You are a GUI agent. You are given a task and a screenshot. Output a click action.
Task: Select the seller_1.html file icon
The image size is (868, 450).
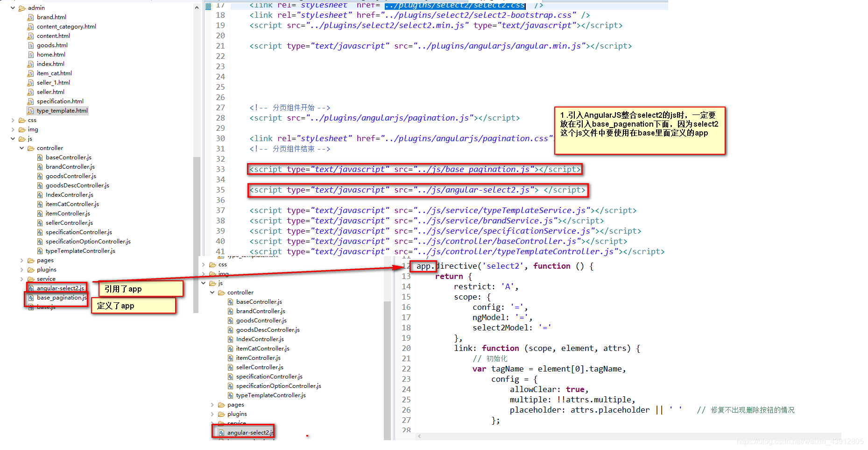coord(31,83)
